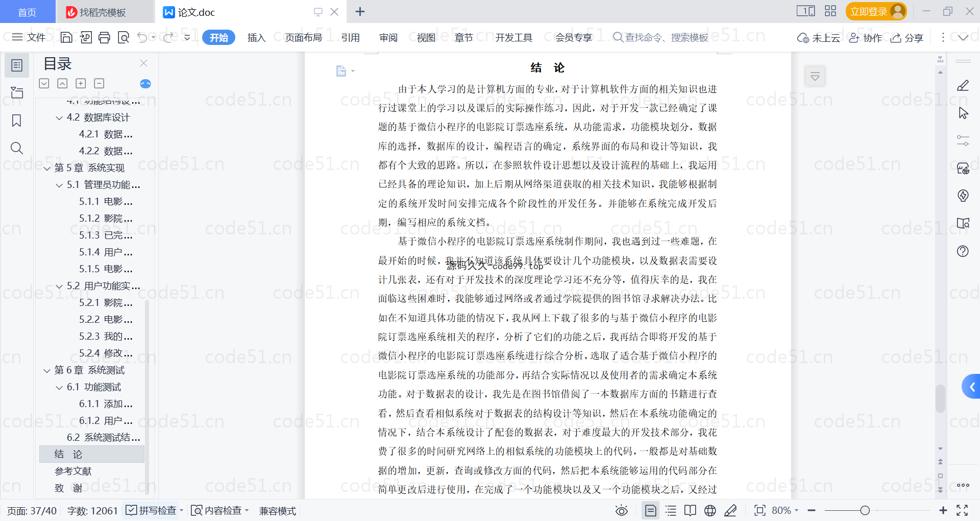The image size is (980, 521).
Task: Go to the 首页 home tab
Action: pyautogui.click(x=27, y=12)
